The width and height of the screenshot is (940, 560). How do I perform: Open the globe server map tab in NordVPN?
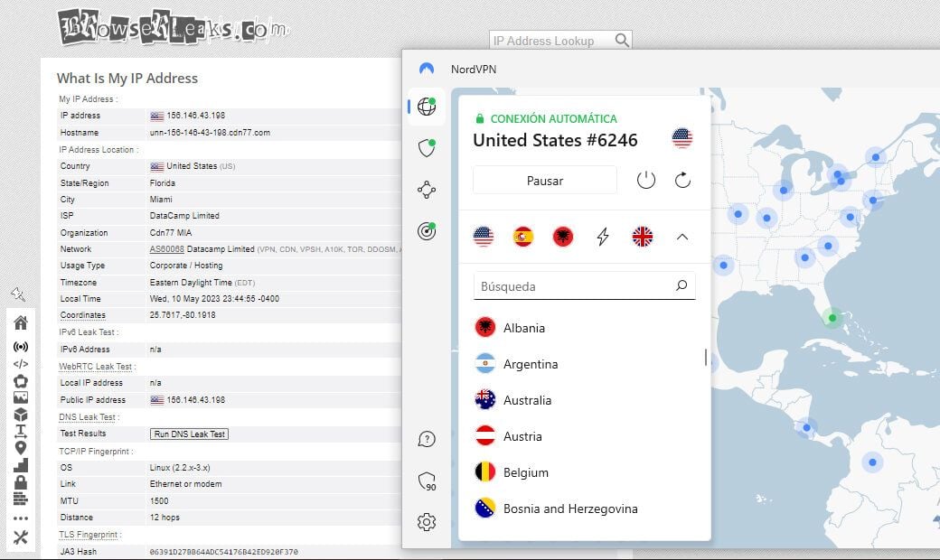tap(427, 106)
